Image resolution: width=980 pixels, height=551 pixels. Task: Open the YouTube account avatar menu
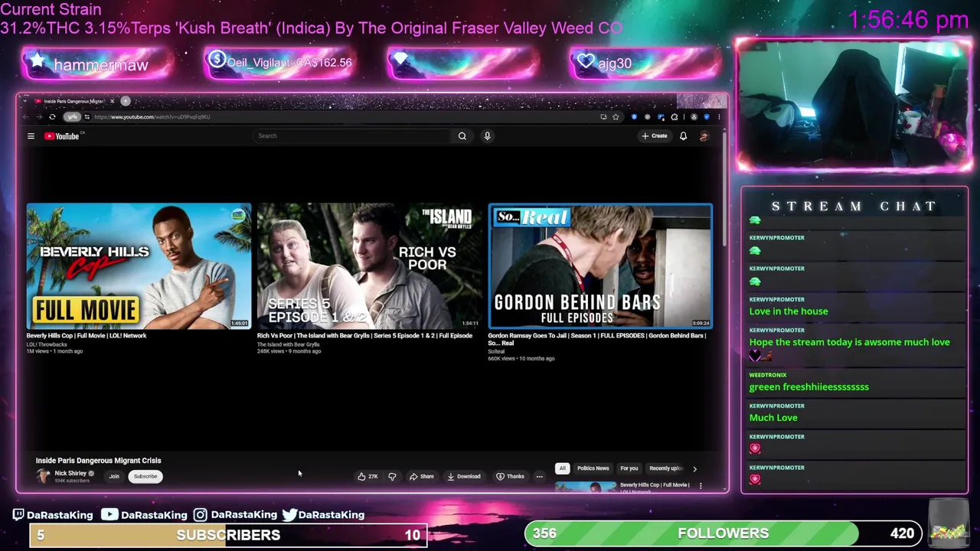[704, 136]
